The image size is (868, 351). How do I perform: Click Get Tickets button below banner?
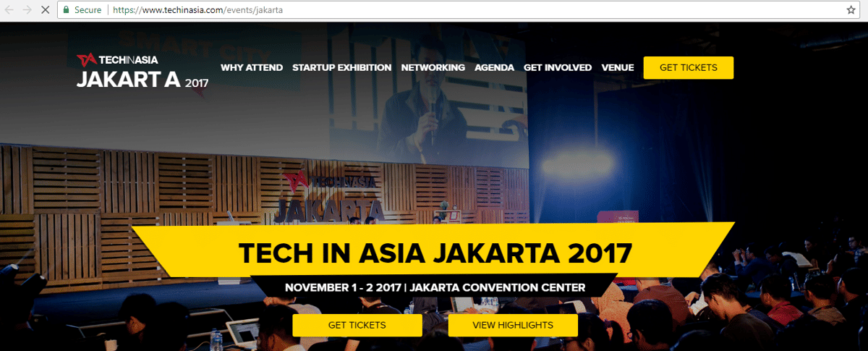(x=357, y=325)
